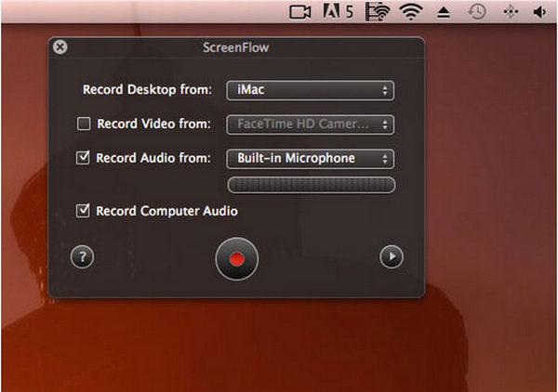
Task: Open the Wi-Fi status menu
Action: (x=411, y=12)
